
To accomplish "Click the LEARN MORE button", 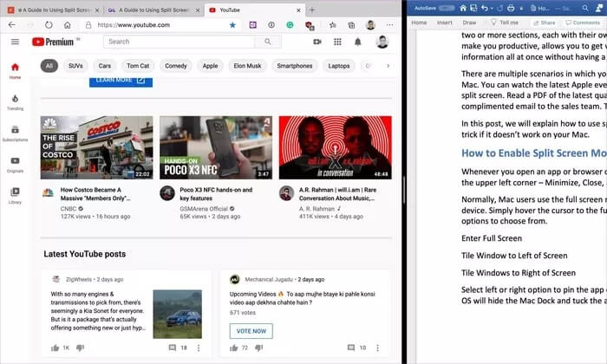I will click(121, 81).
